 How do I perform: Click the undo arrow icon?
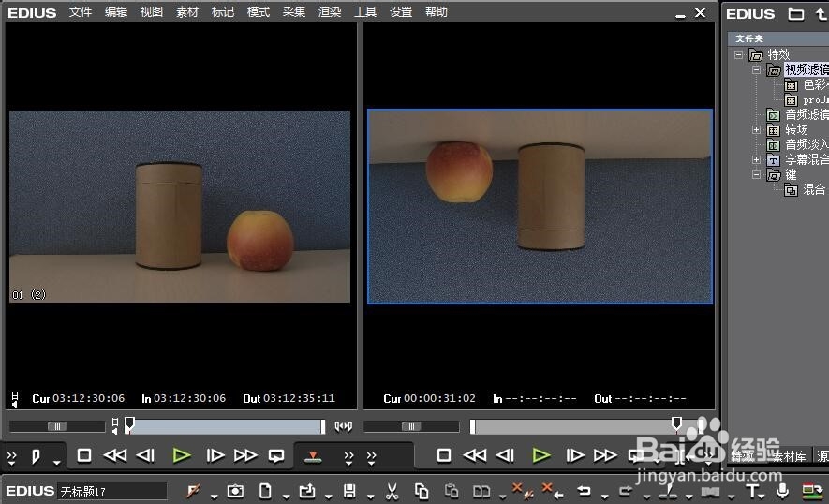[584, 491]
